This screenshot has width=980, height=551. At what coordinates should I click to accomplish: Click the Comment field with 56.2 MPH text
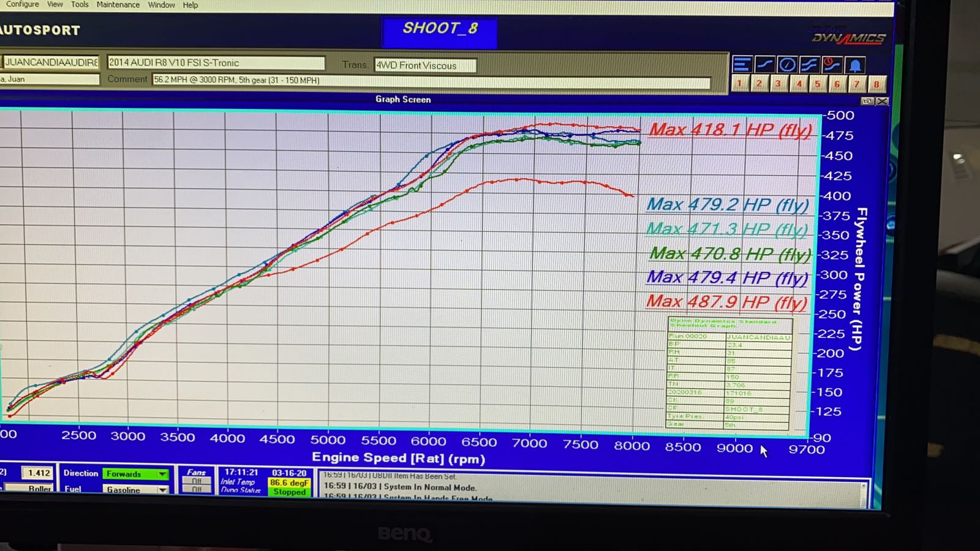click(x=431, y=81)
